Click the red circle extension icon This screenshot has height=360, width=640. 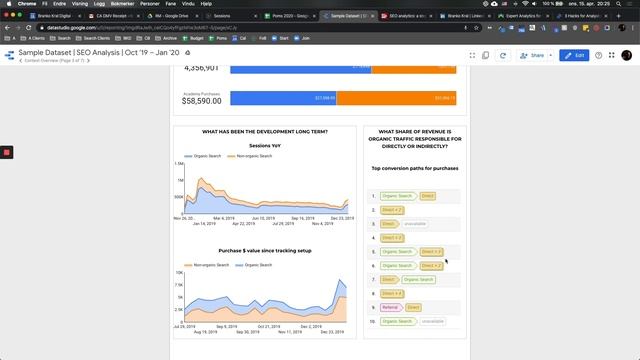tap(596, 28)
